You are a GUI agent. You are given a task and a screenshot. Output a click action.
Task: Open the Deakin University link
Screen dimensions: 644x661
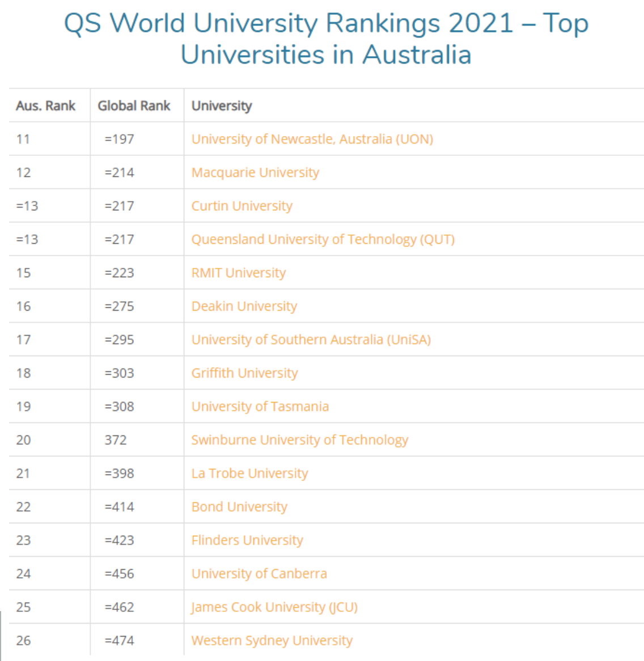244,306
